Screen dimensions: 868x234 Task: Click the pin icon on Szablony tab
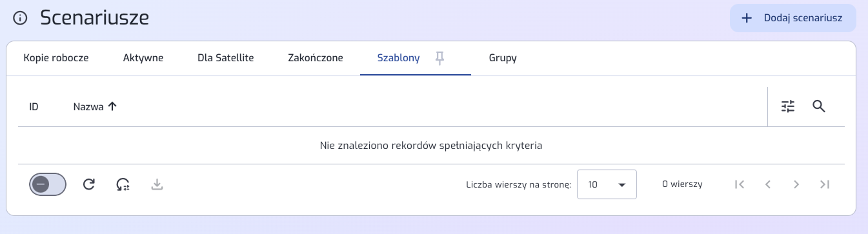pyautogui.click(x=439, y=59)
